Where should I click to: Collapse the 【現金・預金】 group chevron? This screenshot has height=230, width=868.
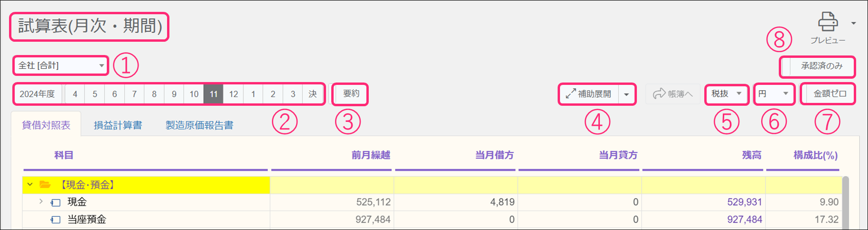[x=30, y=184]
